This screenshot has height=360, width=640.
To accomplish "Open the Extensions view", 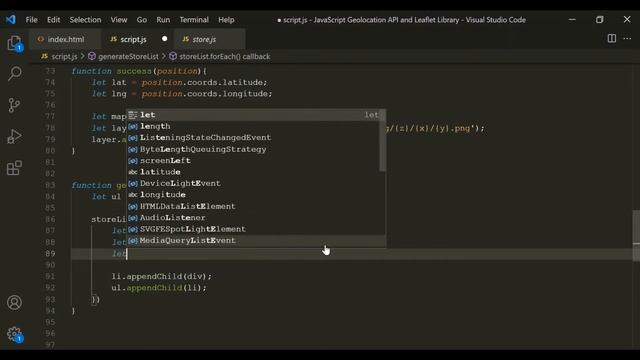I will (14, 168).
